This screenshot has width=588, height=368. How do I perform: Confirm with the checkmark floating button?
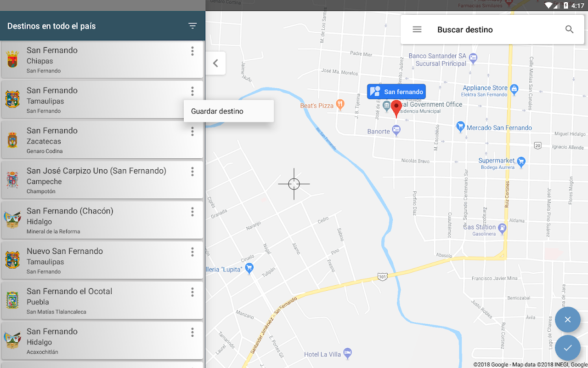(x=568, y=348)
